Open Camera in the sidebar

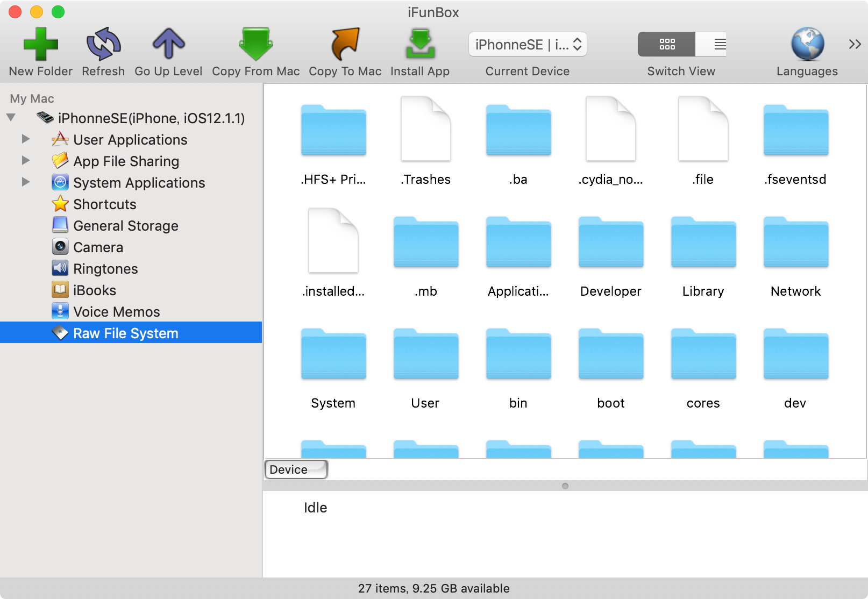pos(98,247)
